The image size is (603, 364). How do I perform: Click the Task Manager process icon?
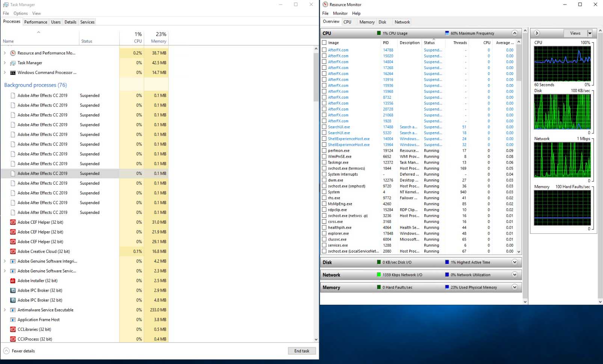pos(13,63)
